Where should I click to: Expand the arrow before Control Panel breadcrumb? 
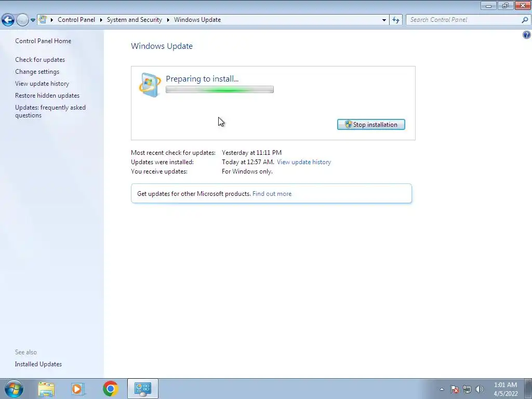click(x=52, y=20)
